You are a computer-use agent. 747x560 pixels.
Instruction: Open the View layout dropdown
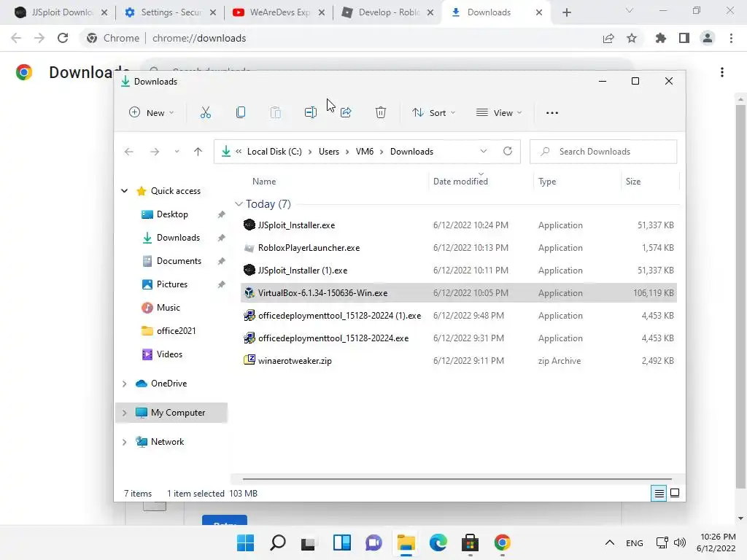click(x=499, y=113)
